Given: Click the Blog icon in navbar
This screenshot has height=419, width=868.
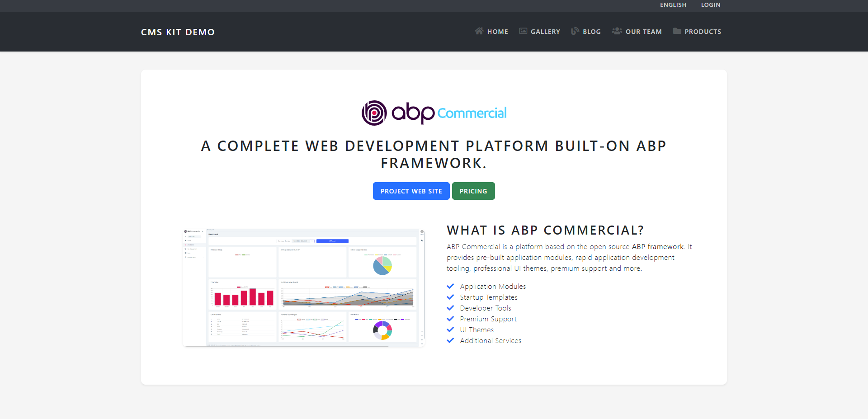Looking at the screenshot, I should click(x=575, y=31).
